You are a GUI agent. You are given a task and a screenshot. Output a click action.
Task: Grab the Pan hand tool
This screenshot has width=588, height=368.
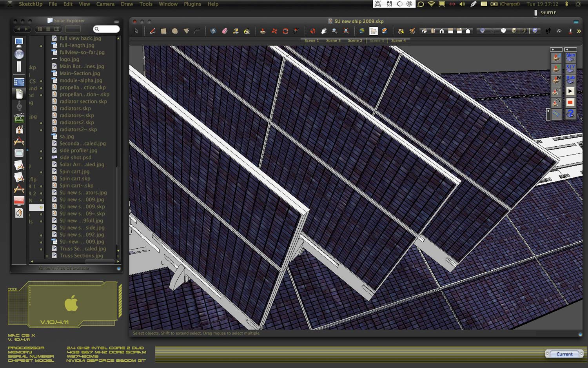[324, 31]
